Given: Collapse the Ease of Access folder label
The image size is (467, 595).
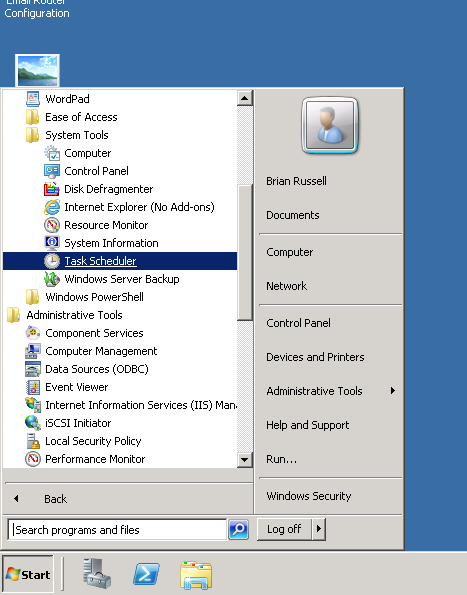Looking at the screenshot, I should pos(81,117).
